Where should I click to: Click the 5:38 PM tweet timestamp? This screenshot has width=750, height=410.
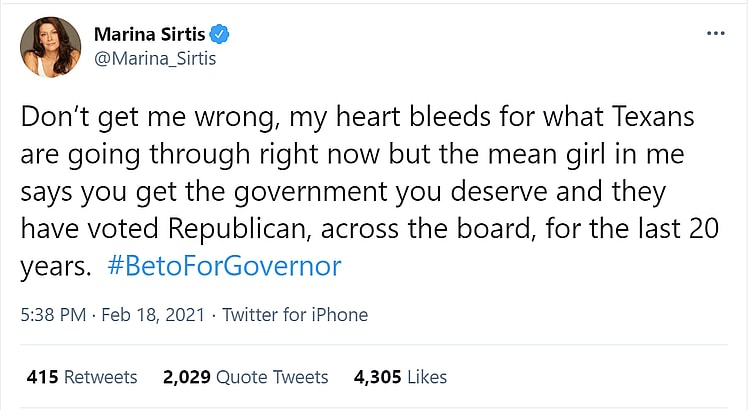[x=51, y=315]
